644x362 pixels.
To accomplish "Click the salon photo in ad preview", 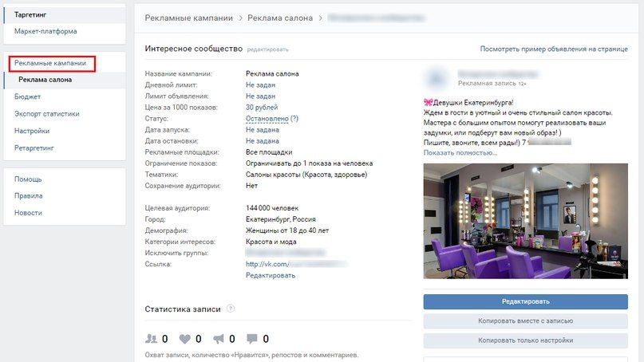I will tap(525, 221).
